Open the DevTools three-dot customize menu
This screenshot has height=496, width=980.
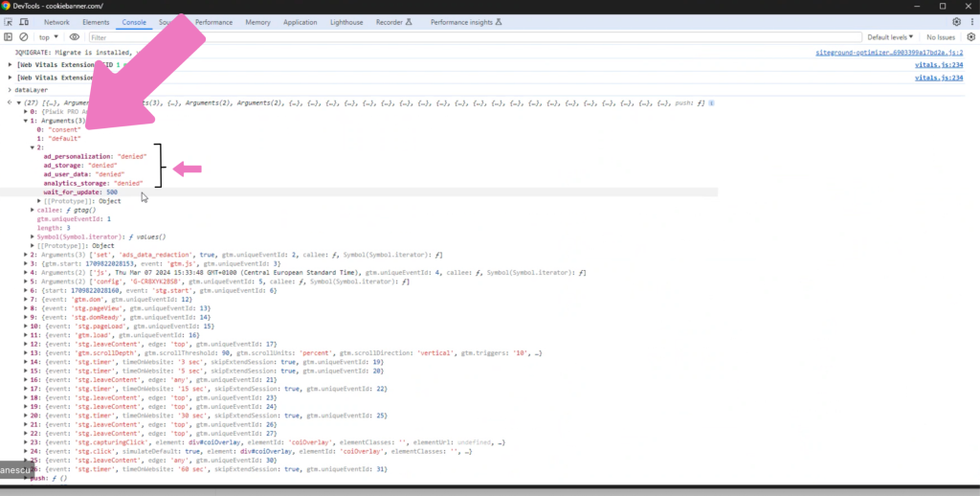970,22
